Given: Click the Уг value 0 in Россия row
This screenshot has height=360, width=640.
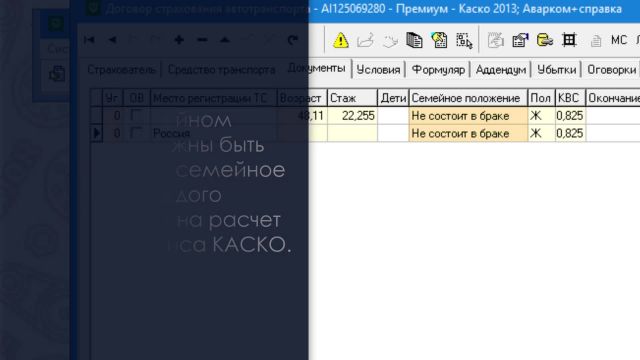Looking at the screenshot, I should pyautogui.click(x=112, y=133).
